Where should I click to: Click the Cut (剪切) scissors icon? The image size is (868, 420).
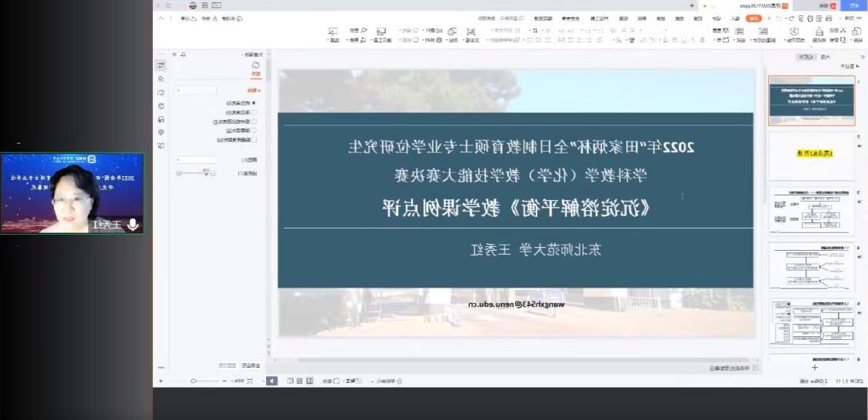coord(843,31)
